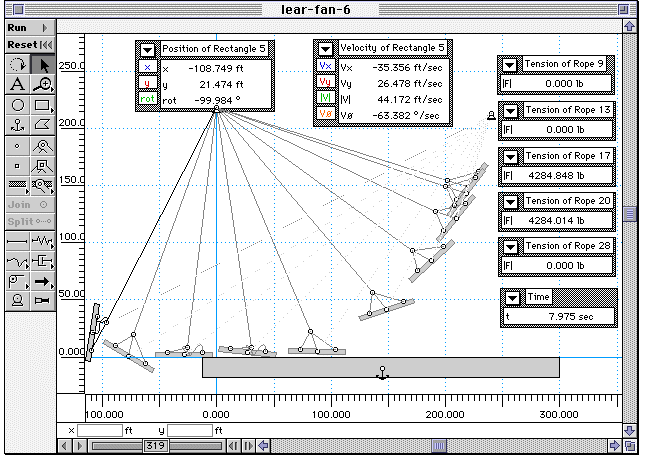Click the Run button

click(x=20, y=28)
